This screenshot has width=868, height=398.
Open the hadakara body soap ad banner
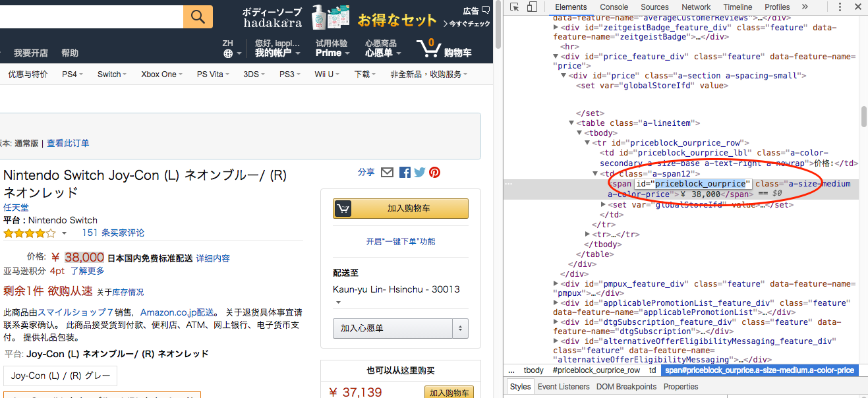coord(366,18)
